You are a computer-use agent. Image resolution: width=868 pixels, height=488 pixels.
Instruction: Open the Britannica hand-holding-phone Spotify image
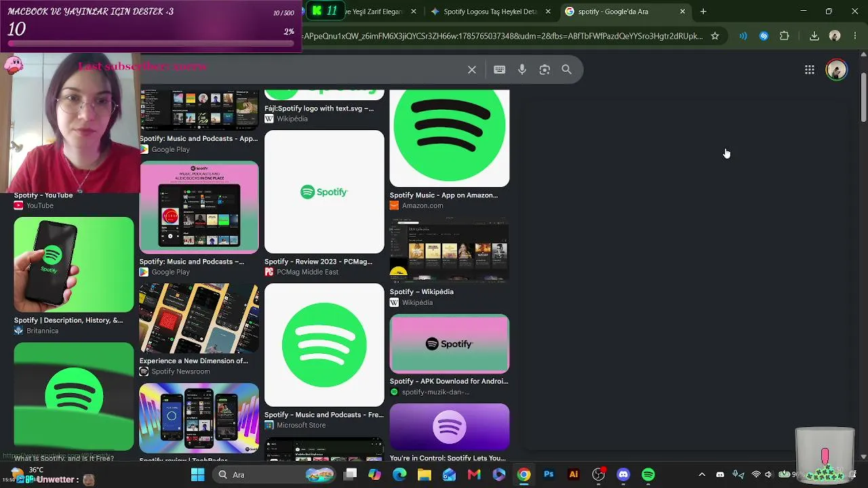(x=74, y=264)
